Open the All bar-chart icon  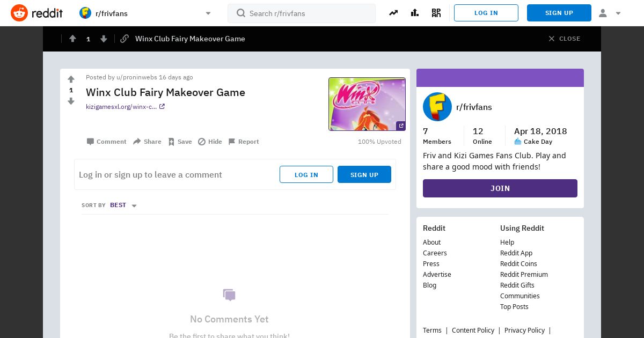pyautogui.click(x=415, y=13)
